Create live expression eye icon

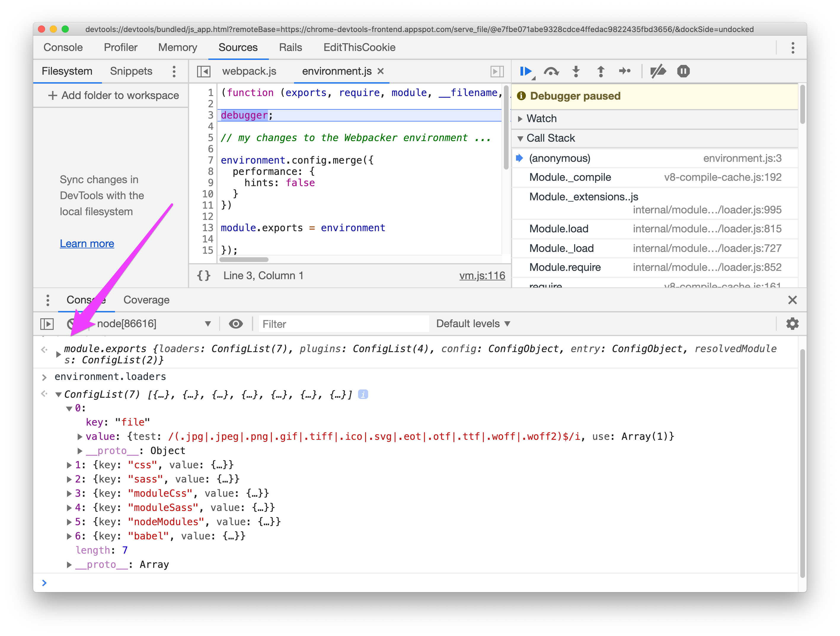(235, 324)
